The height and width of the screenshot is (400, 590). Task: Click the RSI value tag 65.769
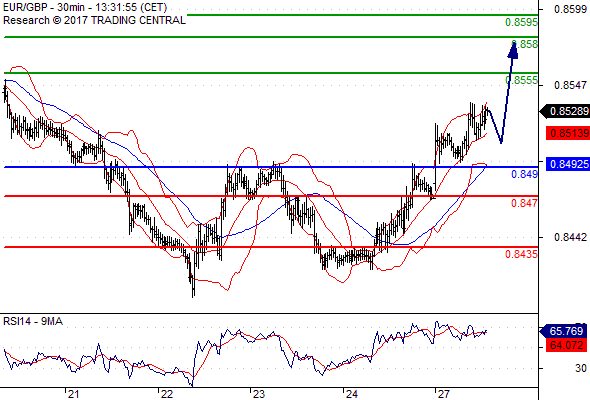(563, 331)
